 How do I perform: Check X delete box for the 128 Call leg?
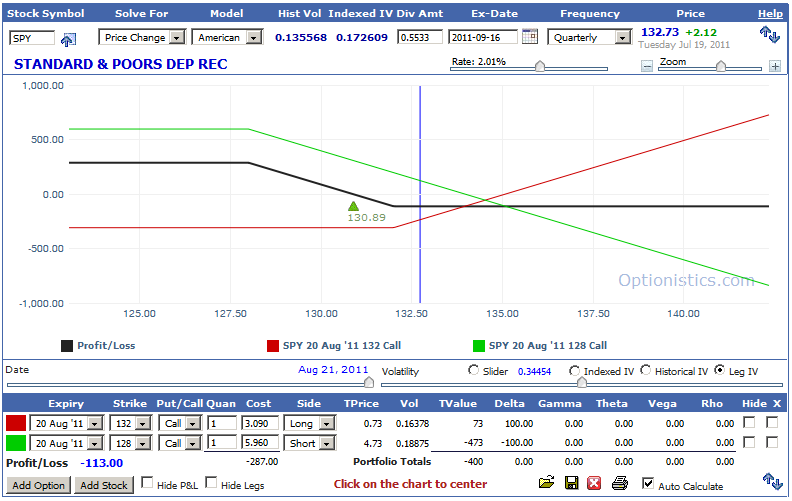[x=772, y=442]
